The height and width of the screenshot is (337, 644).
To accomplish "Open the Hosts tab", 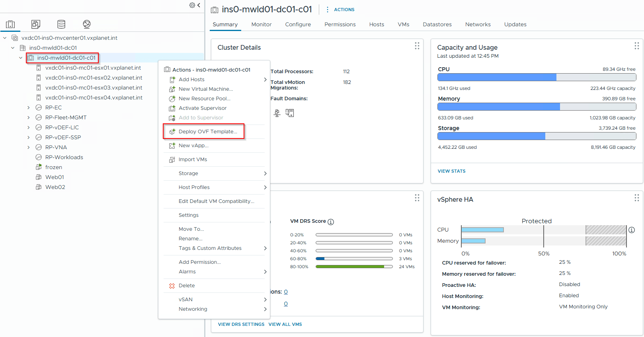I will click(377, 24).
